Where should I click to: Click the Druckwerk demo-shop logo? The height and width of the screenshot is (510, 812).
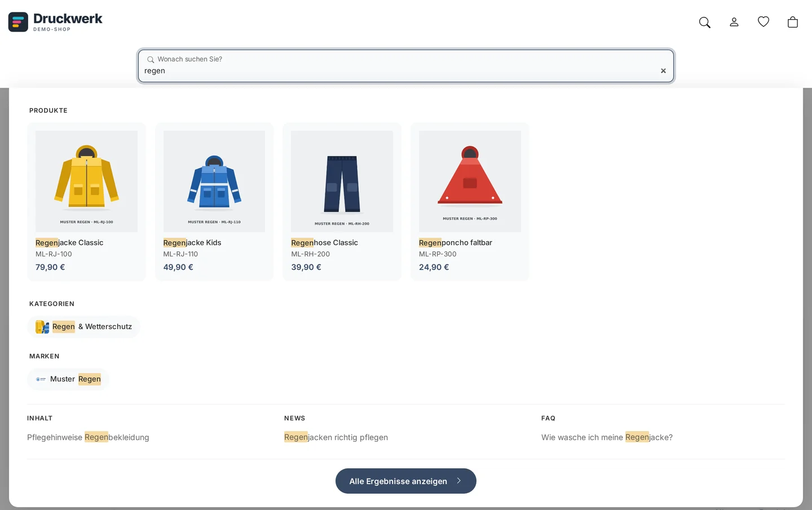tap(55, 22)
